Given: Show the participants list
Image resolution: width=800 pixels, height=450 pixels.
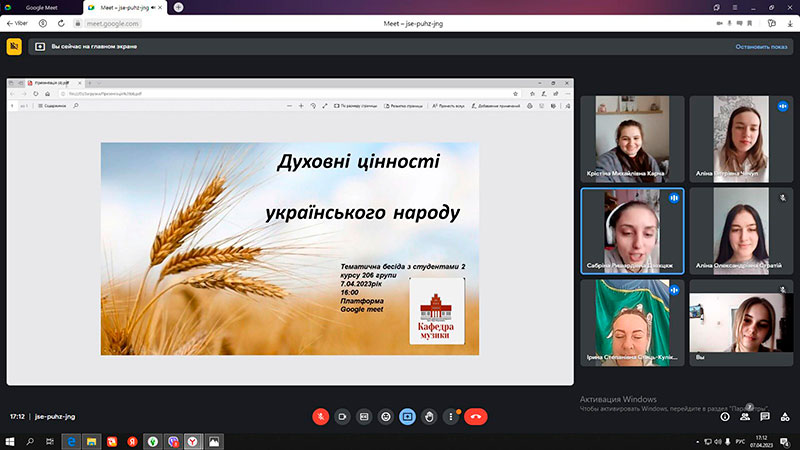Looking at the screenshot, I should pyautogui.click(x=745, y=417).
